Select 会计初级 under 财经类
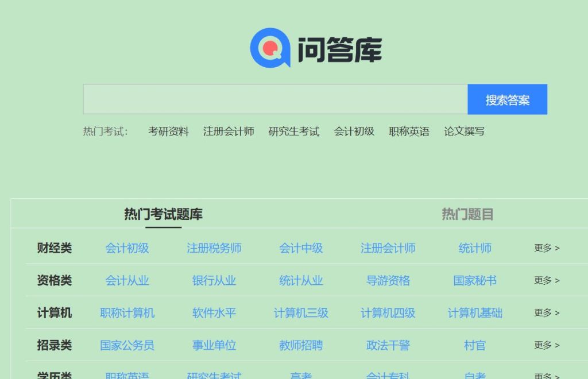This screenshot has width=588, height=379. click(126, 248)
